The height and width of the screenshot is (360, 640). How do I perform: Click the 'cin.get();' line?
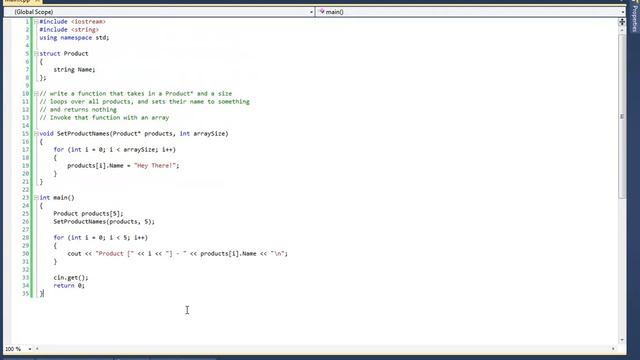pos(71,278)
